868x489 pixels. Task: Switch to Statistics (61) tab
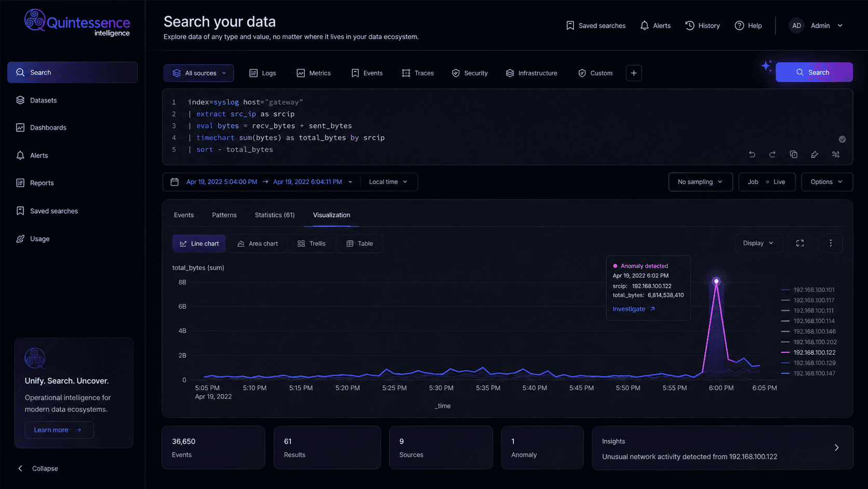[x=275, y=215]
